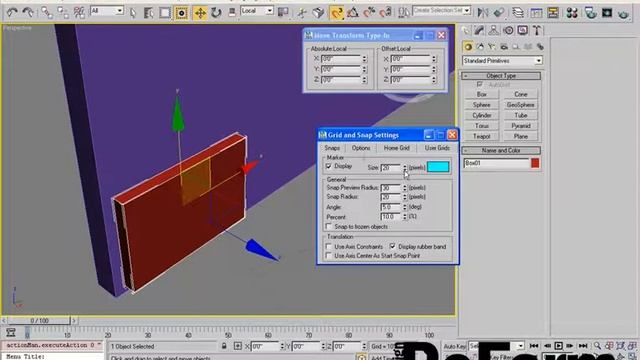
Task: Click the Quick Render teapot icon
Action: click(x=623, y=13)
